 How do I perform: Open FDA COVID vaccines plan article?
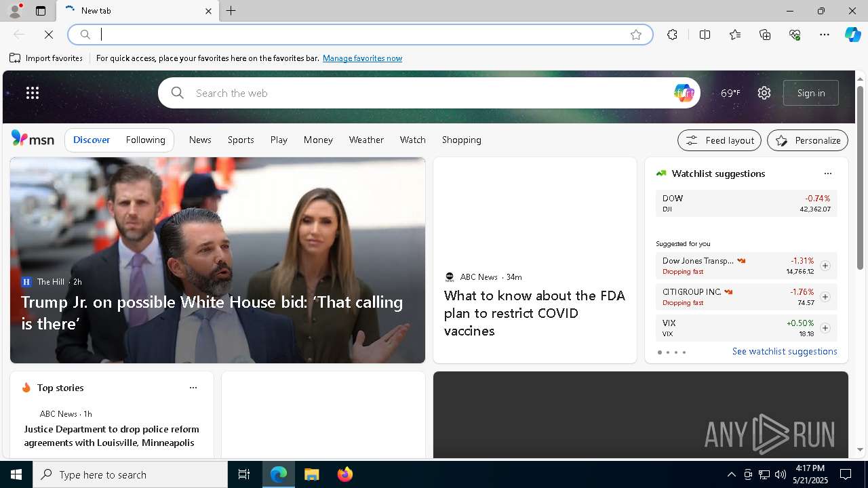coord(534,313)
